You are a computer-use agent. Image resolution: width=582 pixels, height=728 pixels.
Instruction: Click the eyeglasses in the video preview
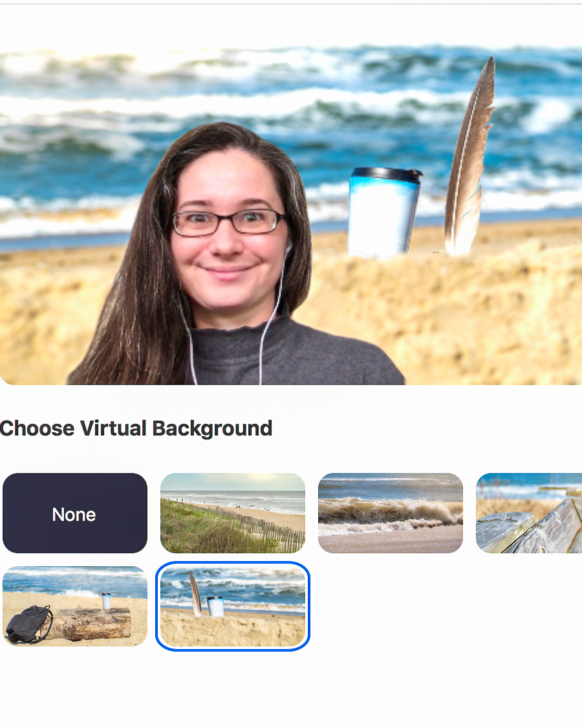pyautogui.click(x=228, y=221)
